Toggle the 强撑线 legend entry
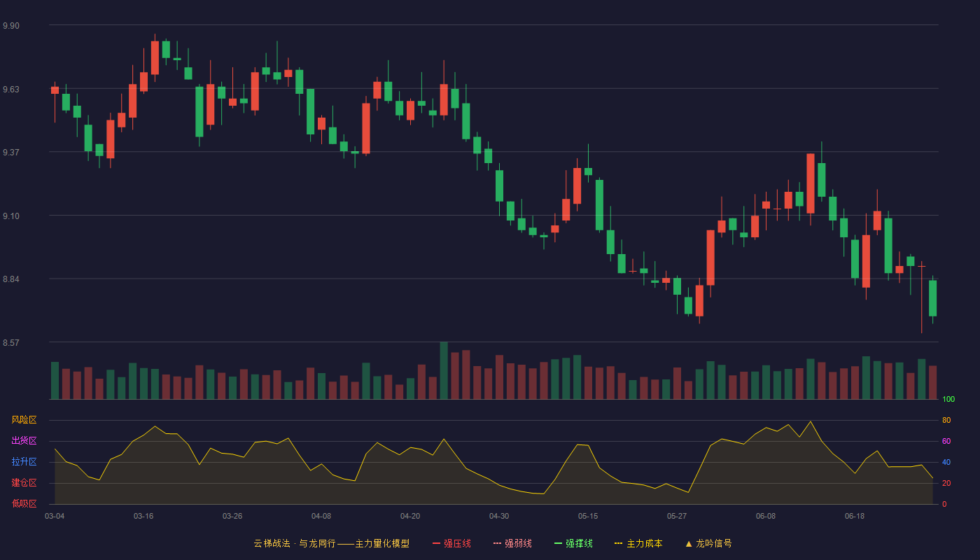 [x=573, y=543]
